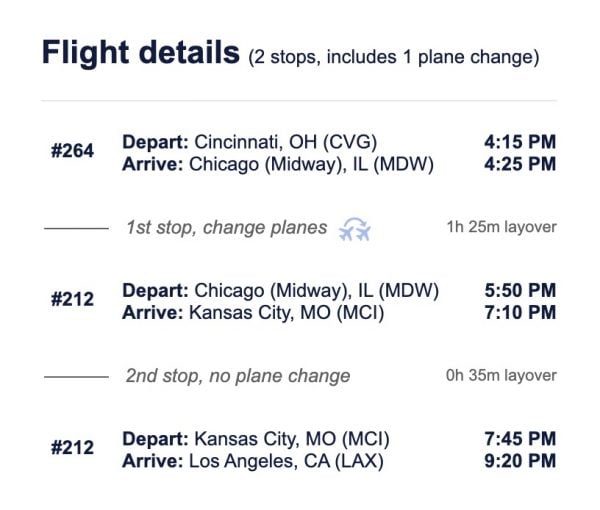Viewport: 600px width, 510px height.
Task: Click the 0h 35m layover label
Action: [501, 376]
